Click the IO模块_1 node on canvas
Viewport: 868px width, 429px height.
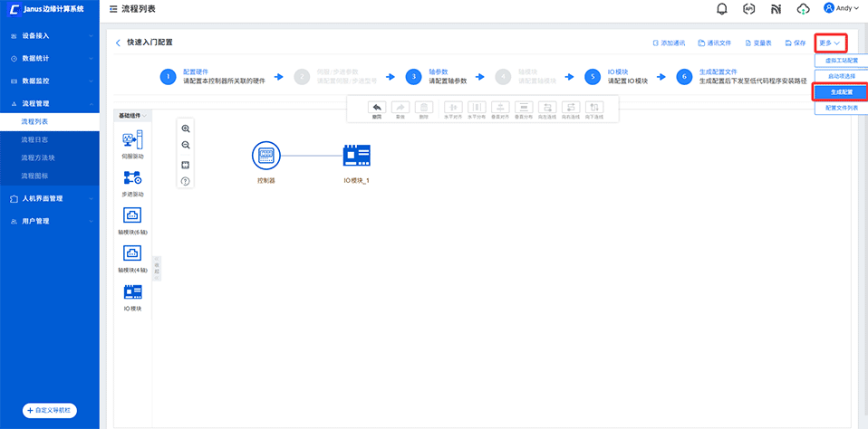pos(356,156)
